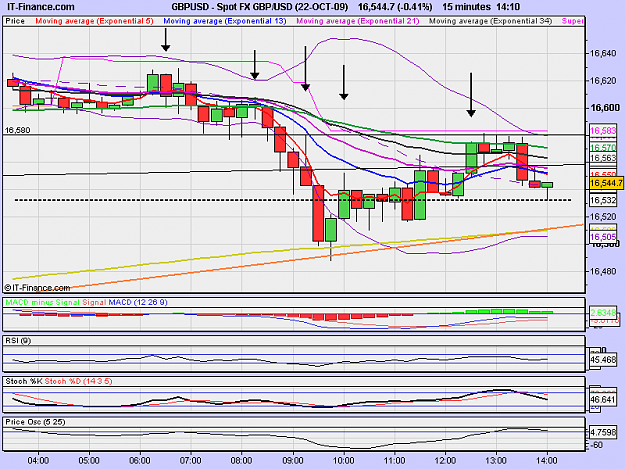Image resolution: width=625 pixels, height=469 pixels.
Task: Select the red Signal legend label
Action: pyautogui.click(x=94, y=302)
